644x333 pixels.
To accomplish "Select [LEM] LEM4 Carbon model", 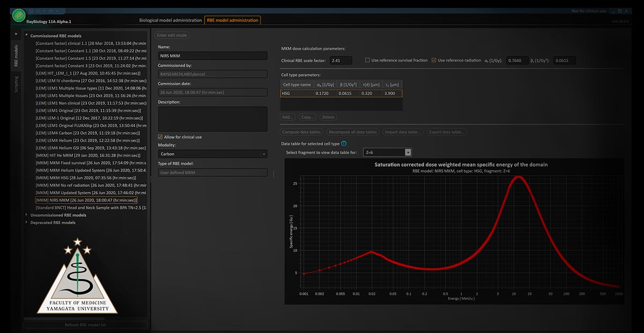I will click(x=87, y=133).
